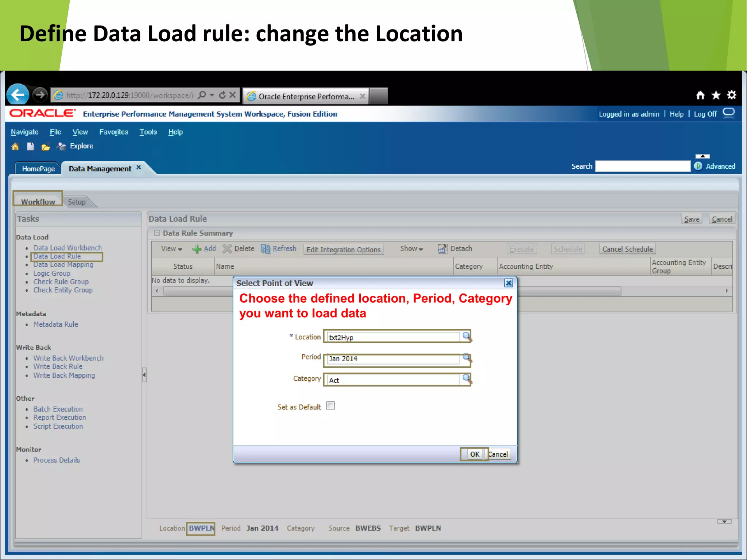Click the browser back arrow button
Image resolution: width=747 pixels, height=560 pixels.
[18, 95]
